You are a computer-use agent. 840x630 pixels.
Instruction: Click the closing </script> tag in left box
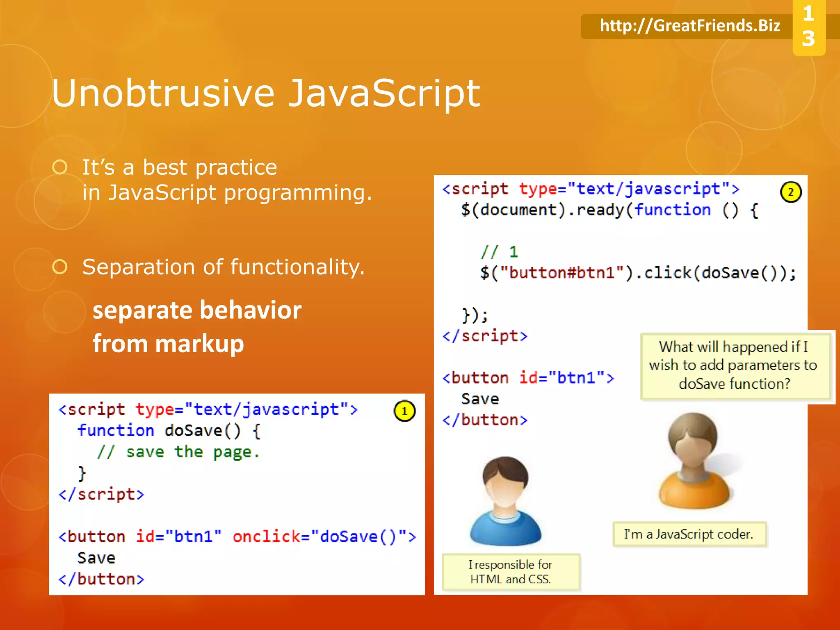tap(101, 494)
